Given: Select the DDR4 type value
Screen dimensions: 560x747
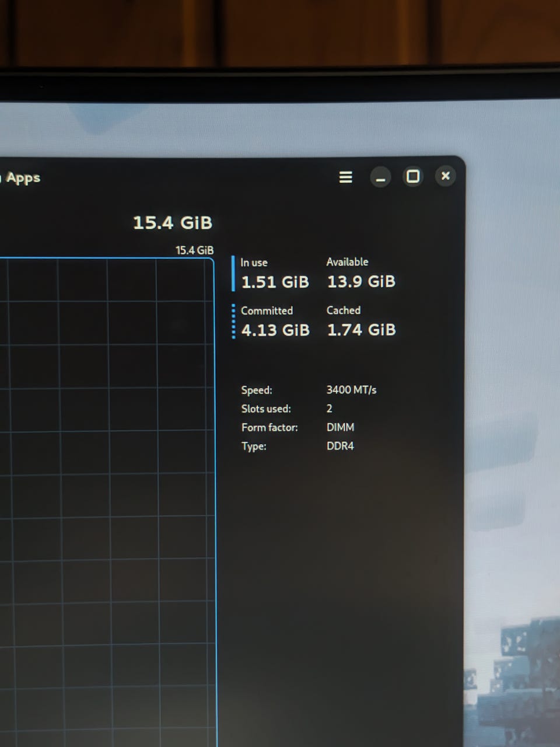Looking at the screenshot, I should [x=341, y=446].
